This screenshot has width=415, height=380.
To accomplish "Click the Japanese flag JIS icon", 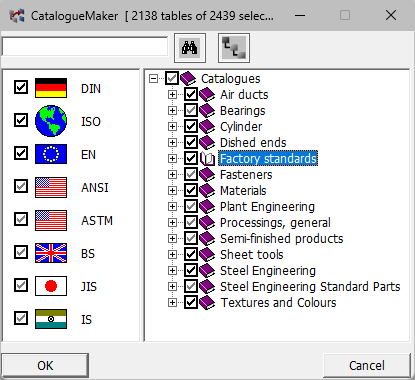I will point(51,286).
